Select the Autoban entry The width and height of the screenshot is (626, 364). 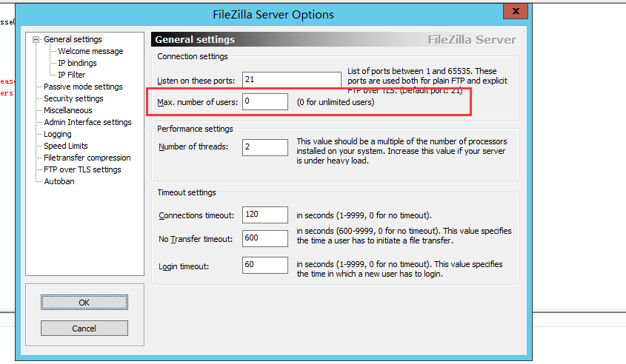[x=59, y=181]
